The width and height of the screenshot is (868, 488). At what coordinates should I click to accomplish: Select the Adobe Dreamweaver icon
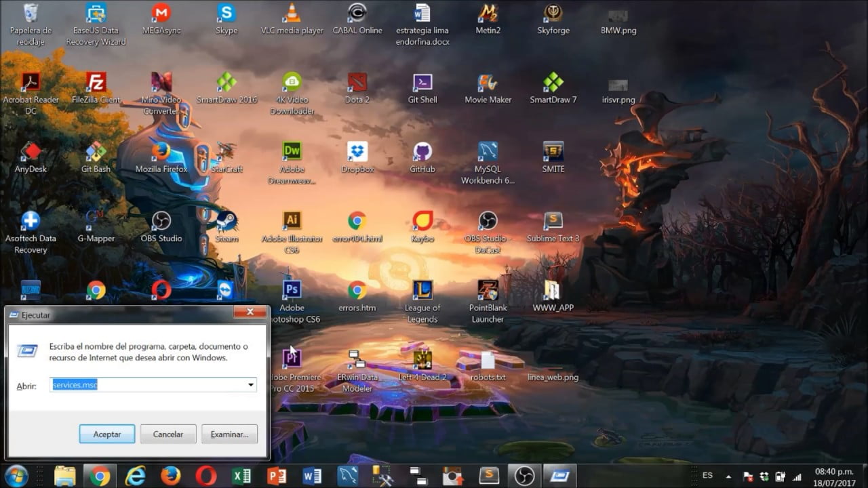click(292, 163)
